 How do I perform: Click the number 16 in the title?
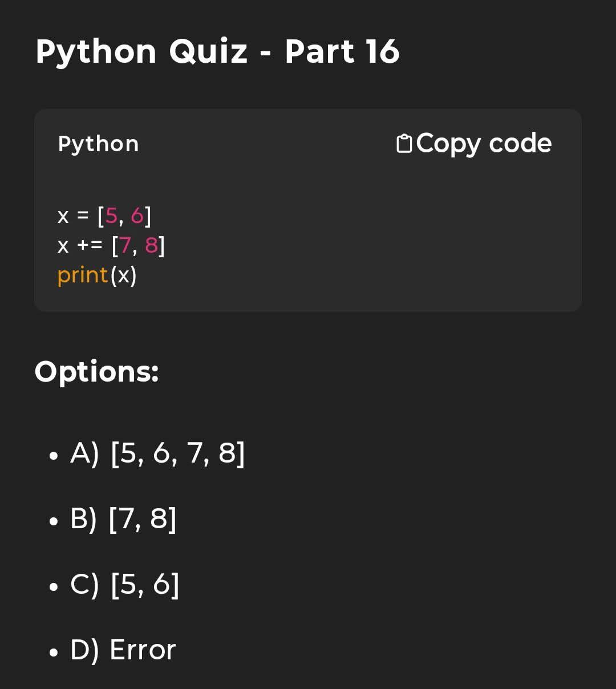click(382, 51)
